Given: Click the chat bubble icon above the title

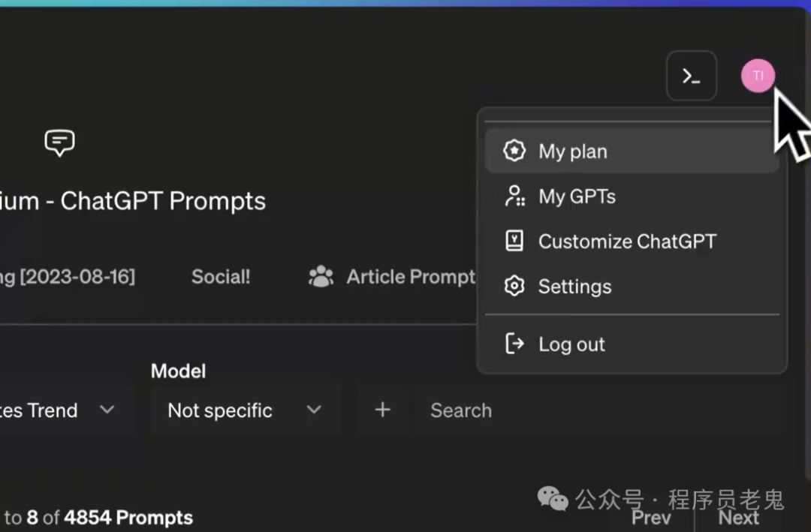Looking at the screenshot, I should tap(59, 143).
